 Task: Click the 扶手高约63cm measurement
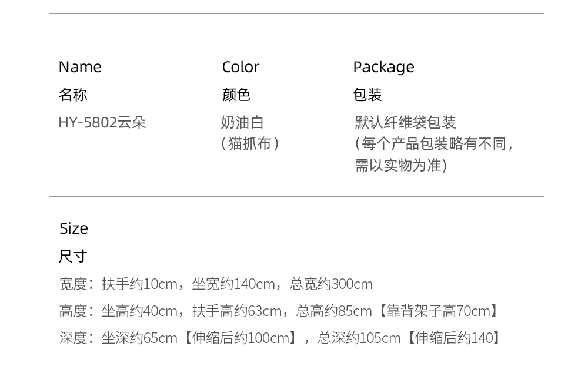tap(237, 311)
